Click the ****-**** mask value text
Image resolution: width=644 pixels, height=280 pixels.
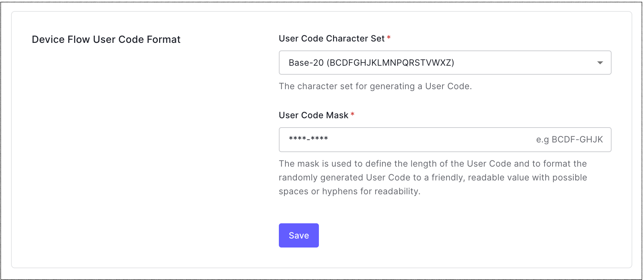pos(308,139)
